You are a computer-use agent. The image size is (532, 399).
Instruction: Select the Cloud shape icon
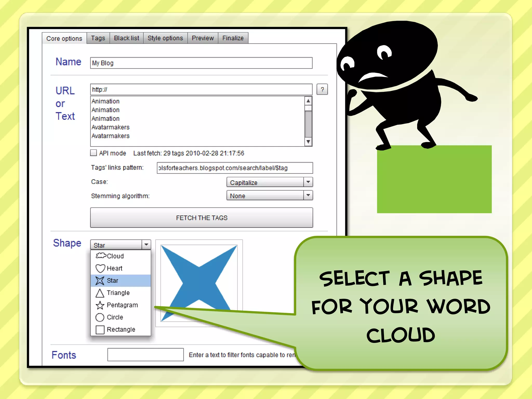101,256
